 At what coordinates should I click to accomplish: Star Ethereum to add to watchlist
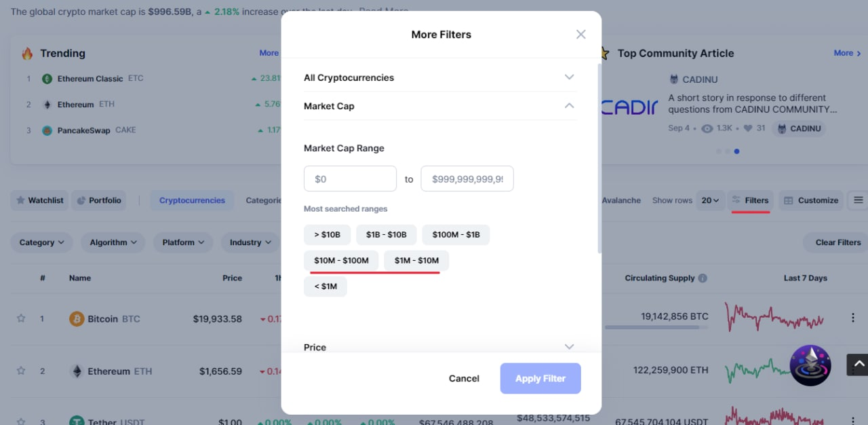pyautogui.click(x=21, y=371)
